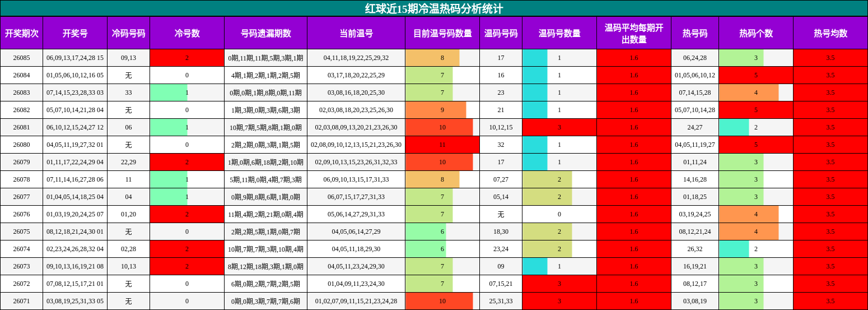Select warm numbers 03,17,18,20,22,25,29
This screenshot has width=868, height=310.
(356, 75)
